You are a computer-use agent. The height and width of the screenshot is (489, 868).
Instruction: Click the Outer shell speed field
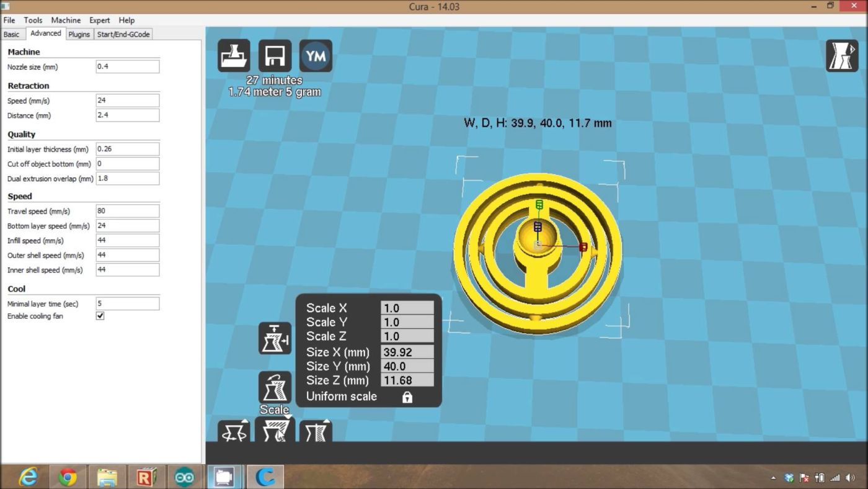coord(127,255)
